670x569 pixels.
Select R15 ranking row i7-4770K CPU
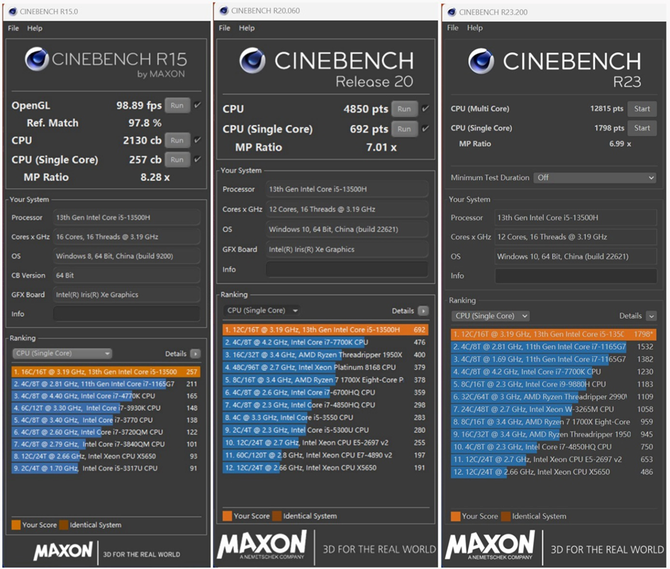106,396
